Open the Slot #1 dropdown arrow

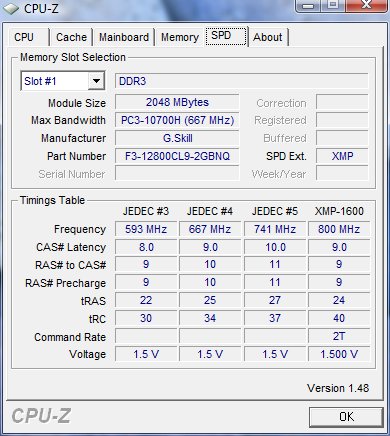coord(96,81)
